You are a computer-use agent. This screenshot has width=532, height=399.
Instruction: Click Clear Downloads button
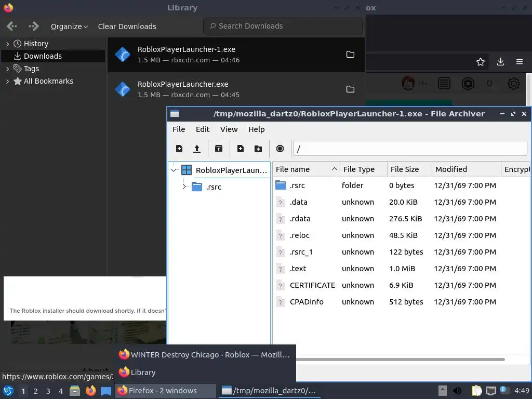[x=127, y=26]
